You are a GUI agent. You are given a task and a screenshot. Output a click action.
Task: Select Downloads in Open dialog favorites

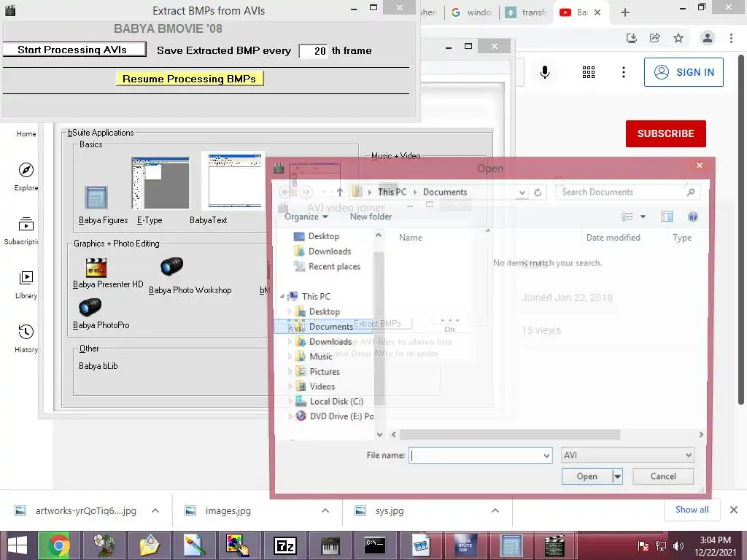pyautogui.click(x=322, y=251)
